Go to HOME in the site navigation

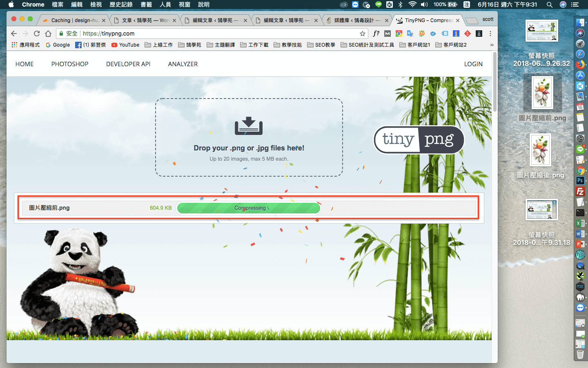24,64
